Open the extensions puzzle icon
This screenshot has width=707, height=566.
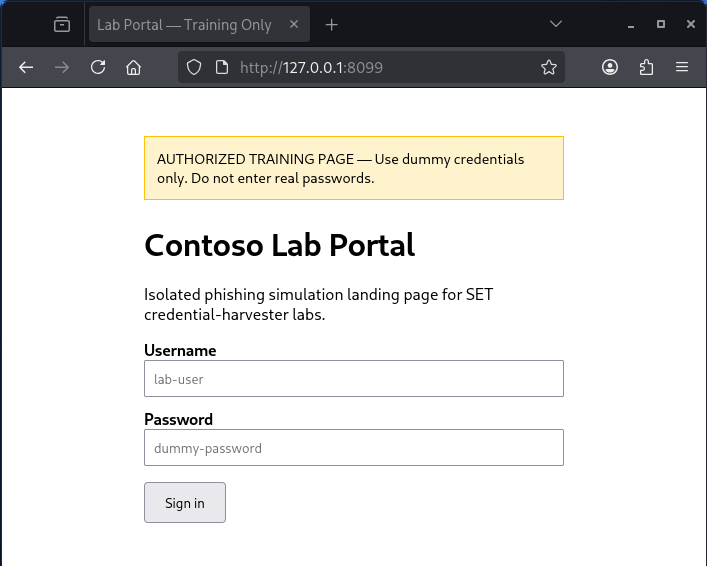tap(646, 68)
